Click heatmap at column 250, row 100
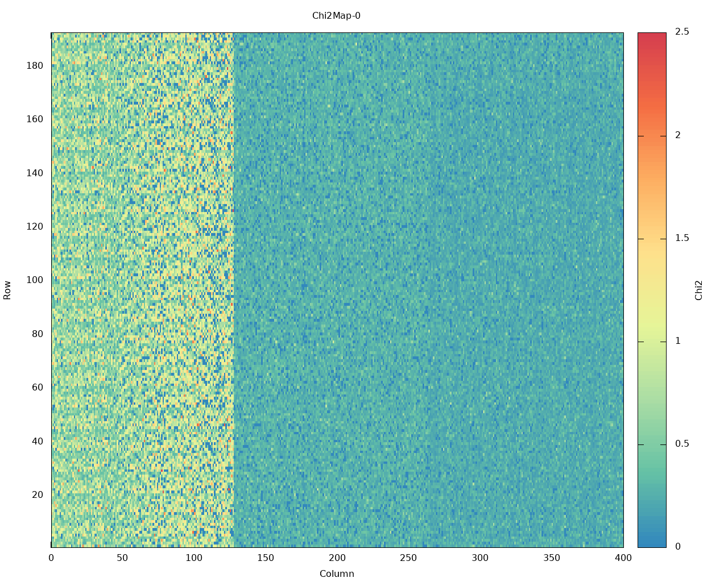 point(409,280)
